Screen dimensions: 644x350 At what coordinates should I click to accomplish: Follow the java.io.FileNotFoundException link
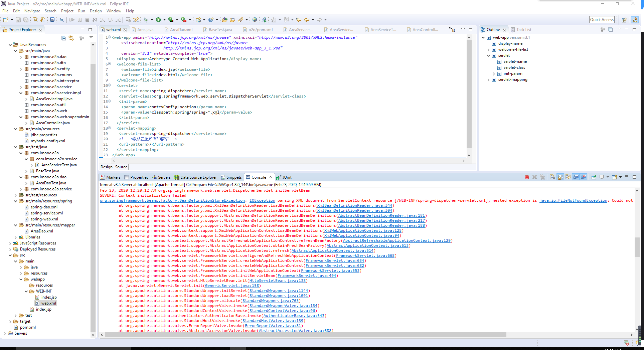click(x=573, y=200)
